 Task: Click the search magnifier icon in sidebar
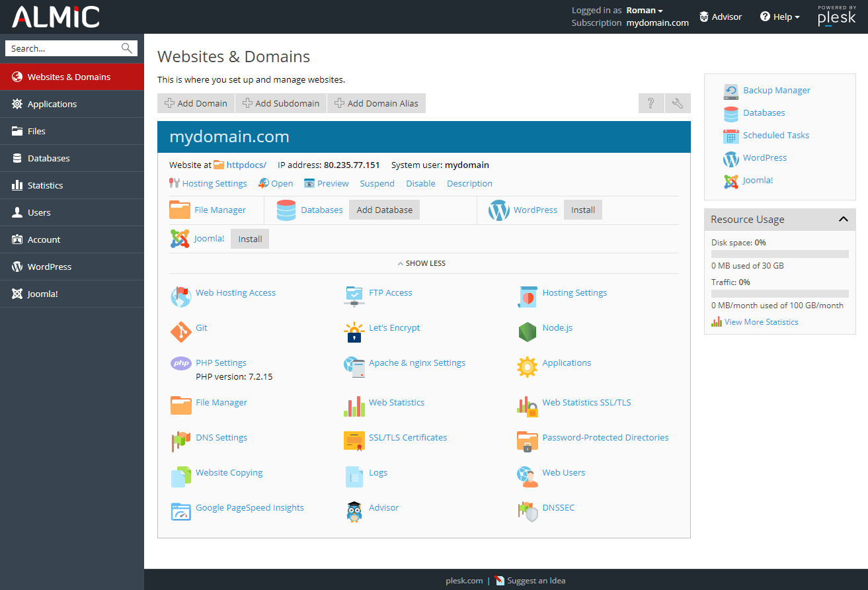coord(127,48)
